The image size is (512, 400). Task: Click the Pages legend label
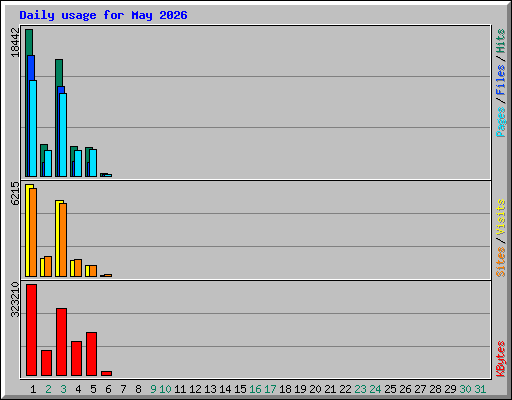coord(501,122)
